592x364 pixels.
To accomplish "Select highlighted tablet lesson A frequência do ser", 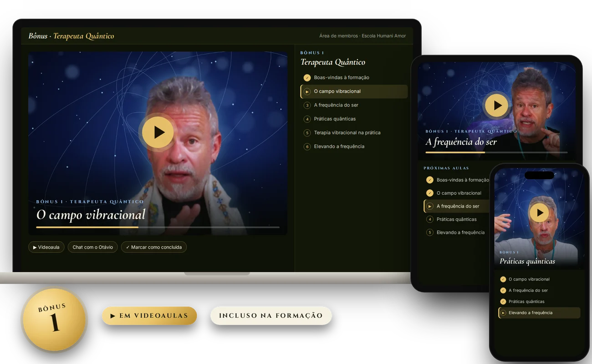I will pos(457,206).
